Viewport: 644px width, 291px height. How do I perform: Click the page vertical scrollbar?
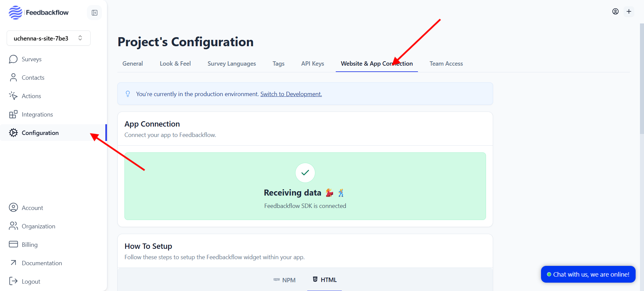tap(642, 79)
